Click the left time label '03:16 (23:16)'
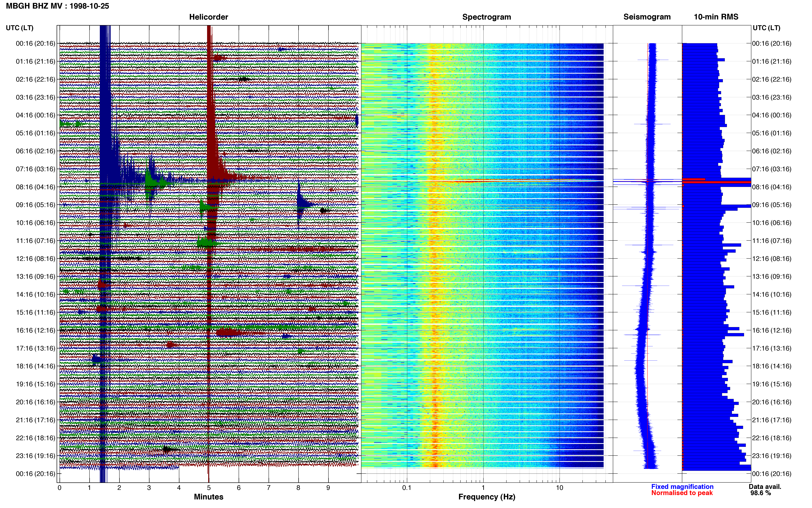This screenshot has height=508, width=812. pos(35,97)
